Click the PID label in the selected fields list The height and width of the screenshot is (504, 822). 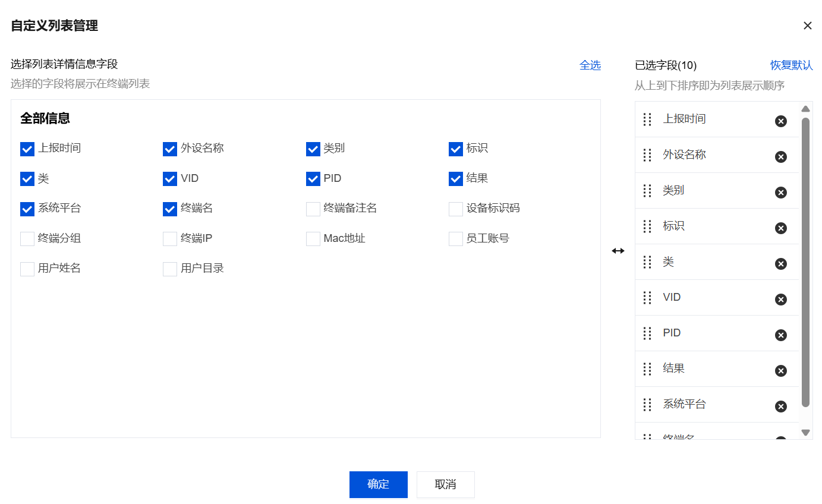point(672,333)
